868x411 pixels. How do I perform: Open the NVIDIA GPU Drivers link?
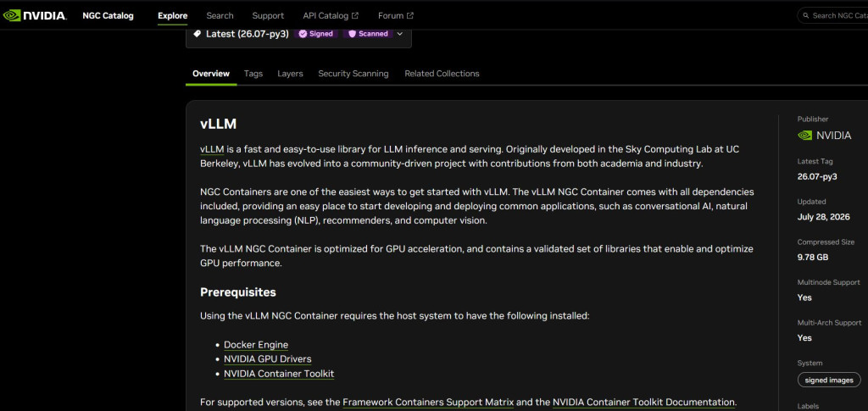coord(267,359)
